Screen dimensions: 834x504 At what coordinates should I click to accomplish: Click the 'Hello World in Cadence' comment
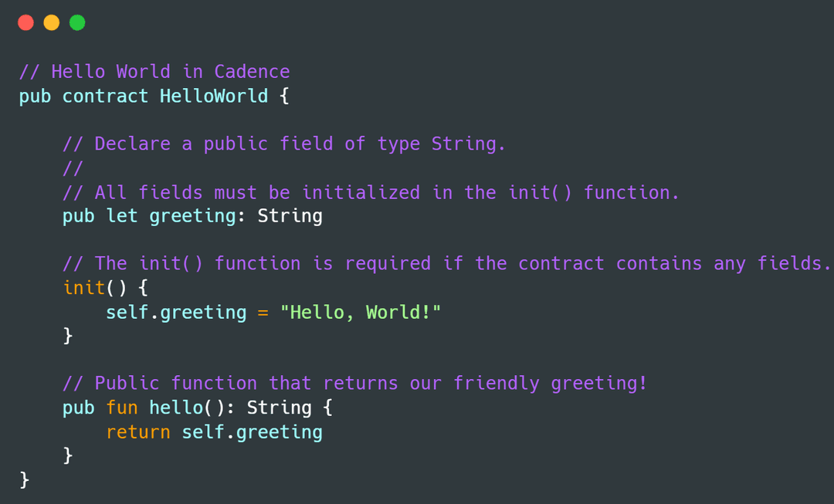pos(154,72)
